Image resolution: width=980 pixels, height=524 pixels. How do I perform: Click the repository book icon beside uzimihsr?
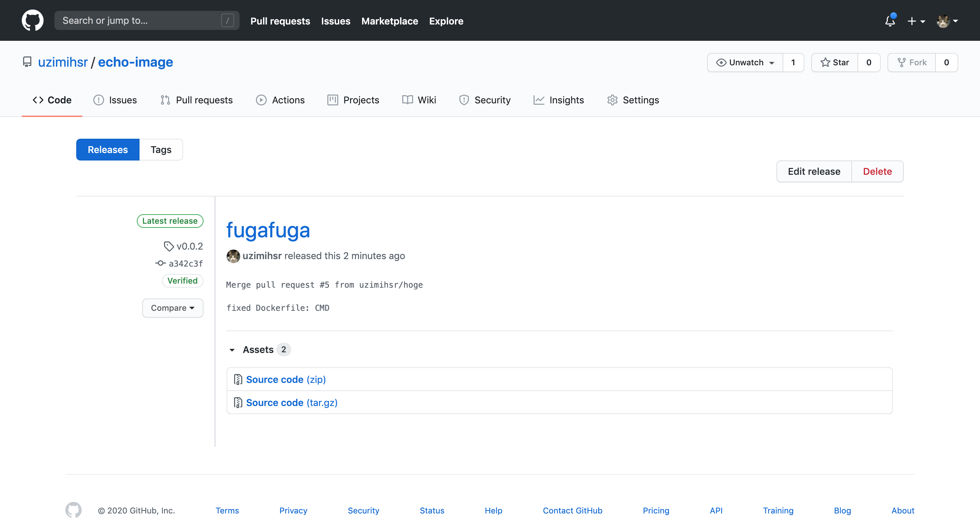point(27,62)
